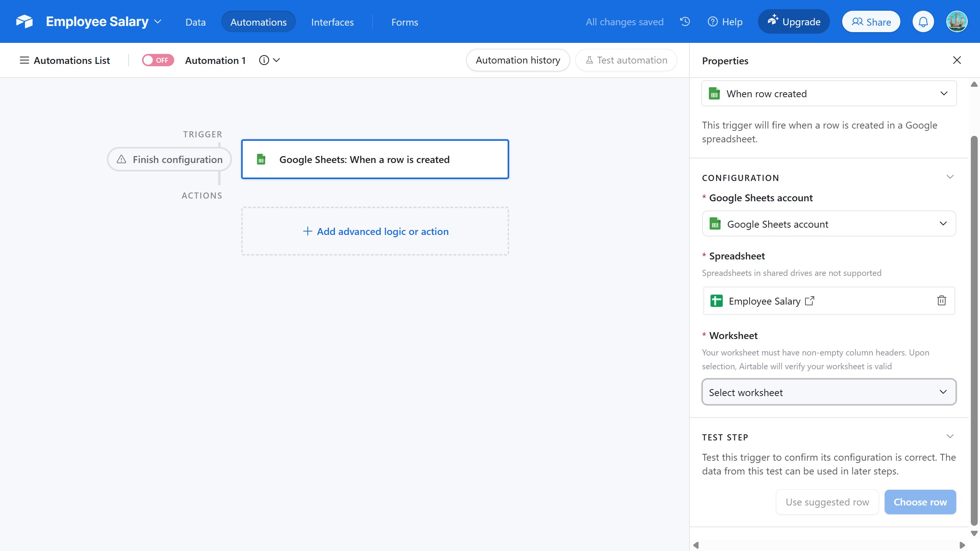Select the Google Sheets trigger card
This screenshot has height=551, width=980.
pos(375,159)
